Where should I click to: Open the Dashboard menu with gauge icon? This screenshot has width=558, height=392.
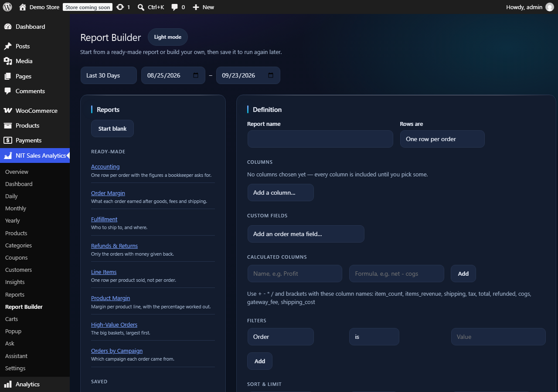click(8, 27)
